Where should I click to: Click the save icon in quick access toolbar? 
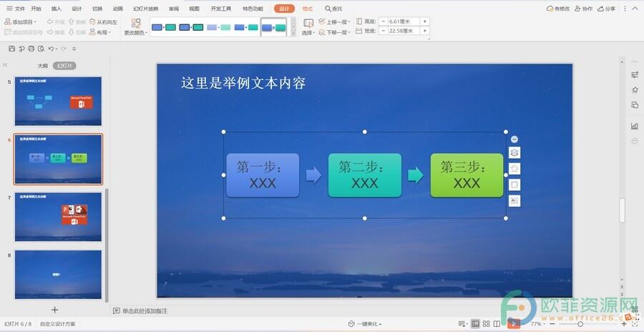[11, 49]
